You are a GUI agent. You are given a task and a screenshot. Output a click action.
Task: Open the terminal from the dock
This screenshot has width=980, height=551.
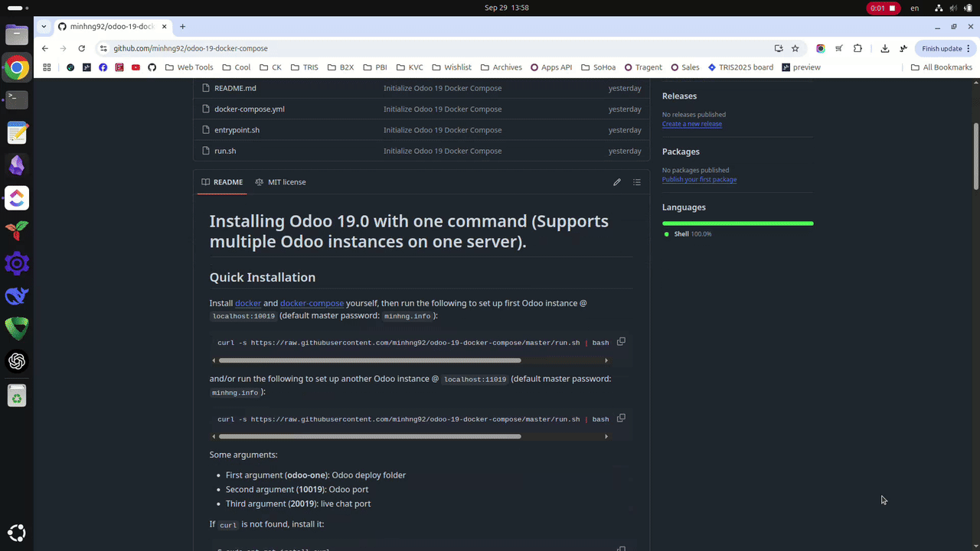tap(17, 99)
